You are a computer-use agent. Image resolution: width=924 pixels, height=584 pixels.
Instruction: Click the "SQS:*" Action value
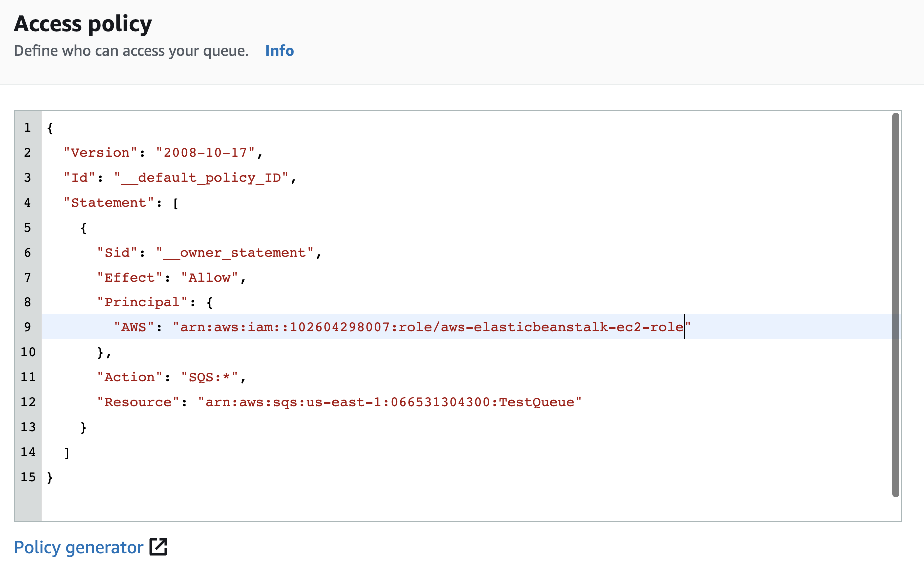point(209,377)
